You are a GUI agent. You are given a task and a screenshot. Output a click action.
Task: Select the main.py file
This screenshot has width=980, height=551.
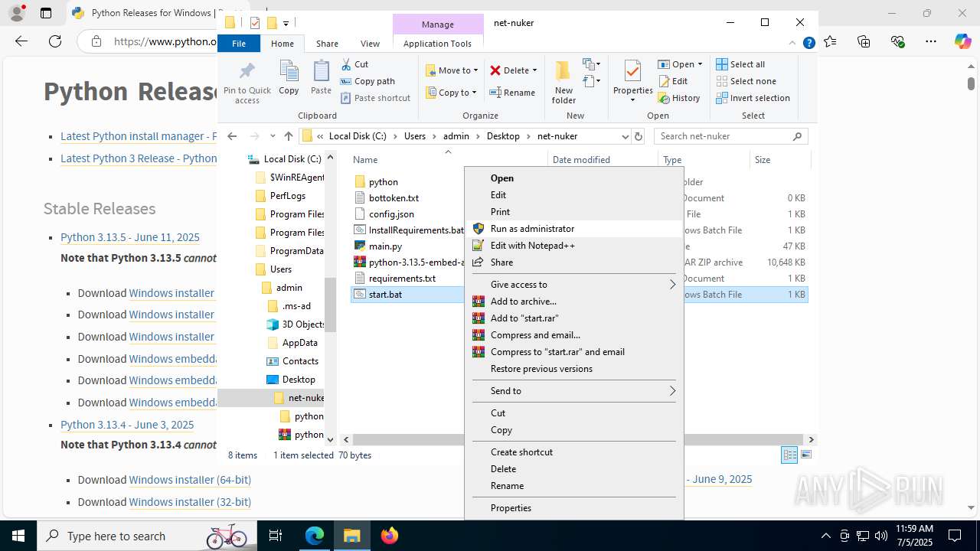[385, 246]
